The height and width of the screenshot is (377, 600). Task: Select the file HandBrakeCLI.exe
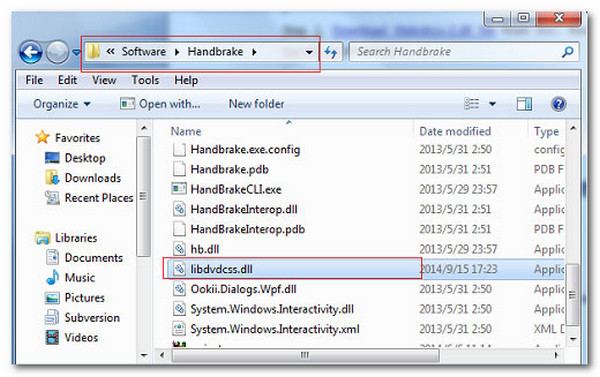236,189
